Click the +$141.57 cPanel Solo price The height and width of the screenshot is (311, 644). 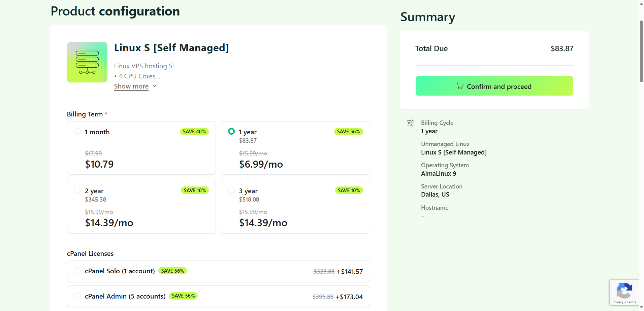pyautogui.click(x=350, y=272)
